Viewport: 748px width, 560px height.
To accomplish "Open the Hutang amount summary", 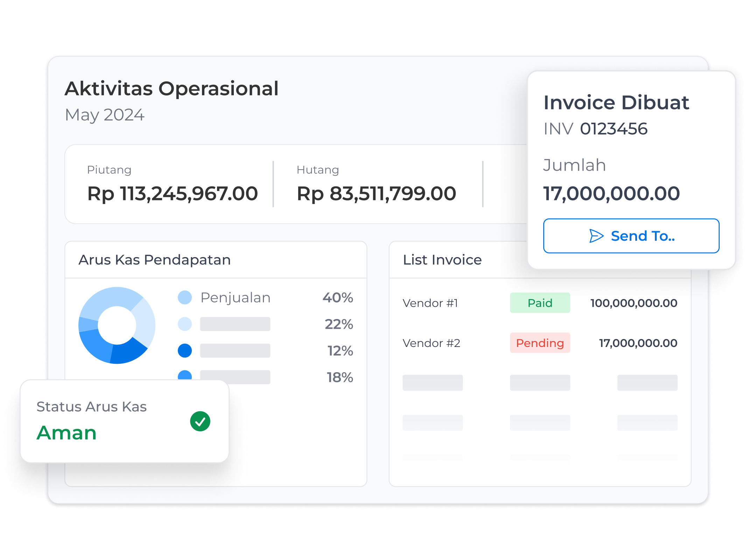I will coord(376,193).
